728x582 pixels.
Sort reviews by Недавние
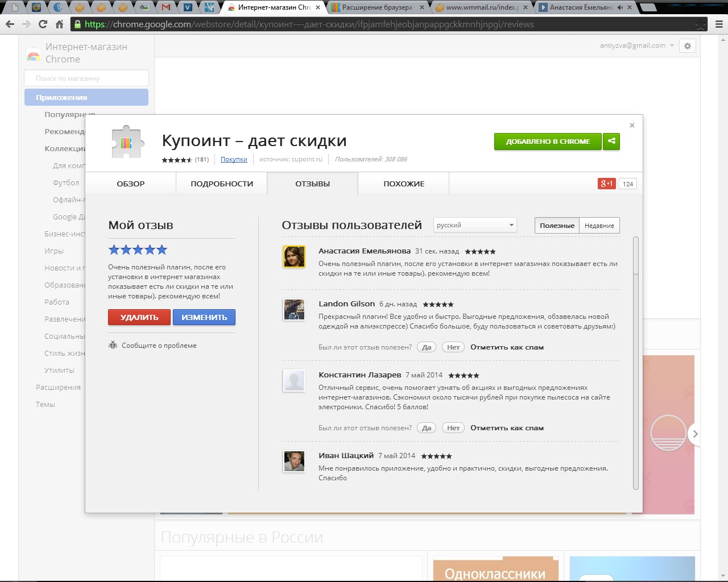599,226
